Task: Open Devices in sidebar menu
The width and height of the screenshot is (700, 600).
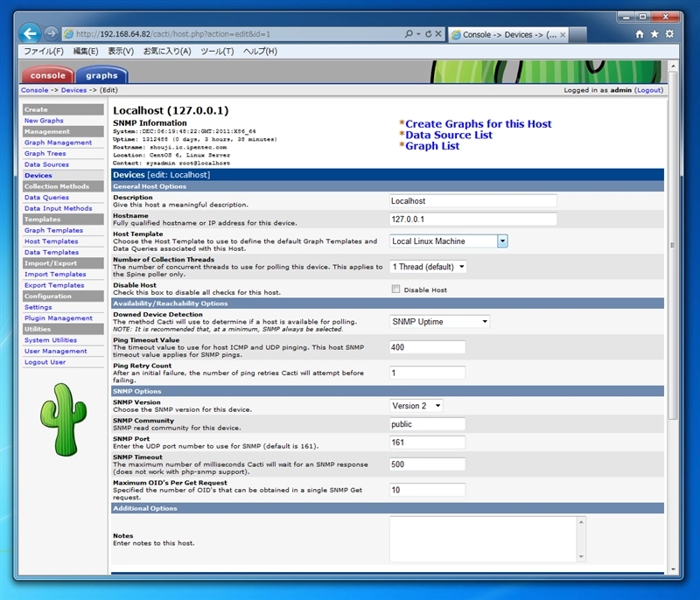Action: (38, 175)
